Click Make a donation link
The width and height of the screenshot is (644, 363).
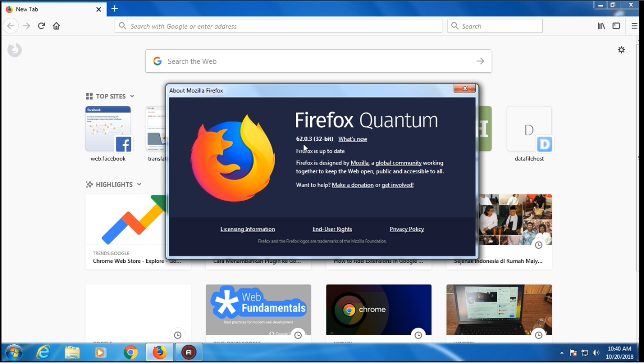click(353, 185)
